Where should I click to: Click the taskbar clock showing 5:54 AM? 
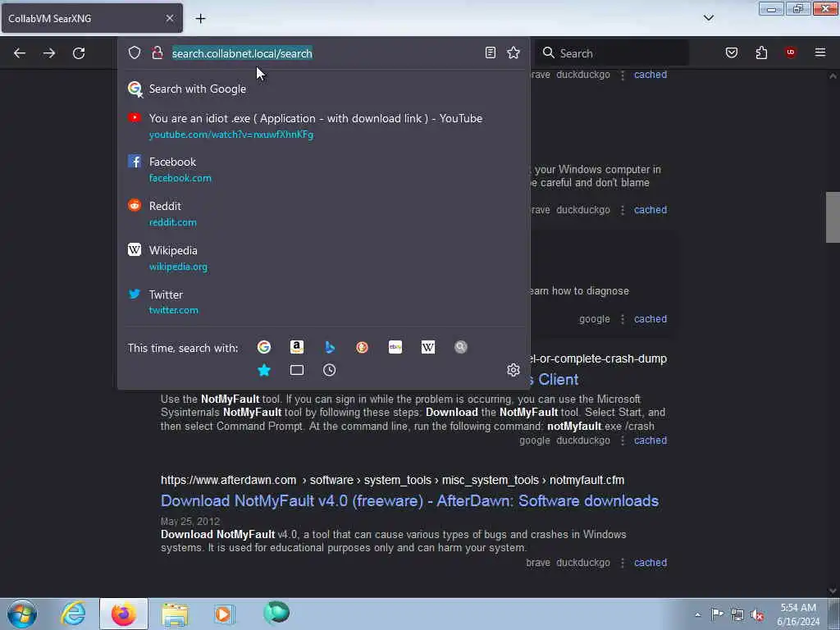click(798, 614)
